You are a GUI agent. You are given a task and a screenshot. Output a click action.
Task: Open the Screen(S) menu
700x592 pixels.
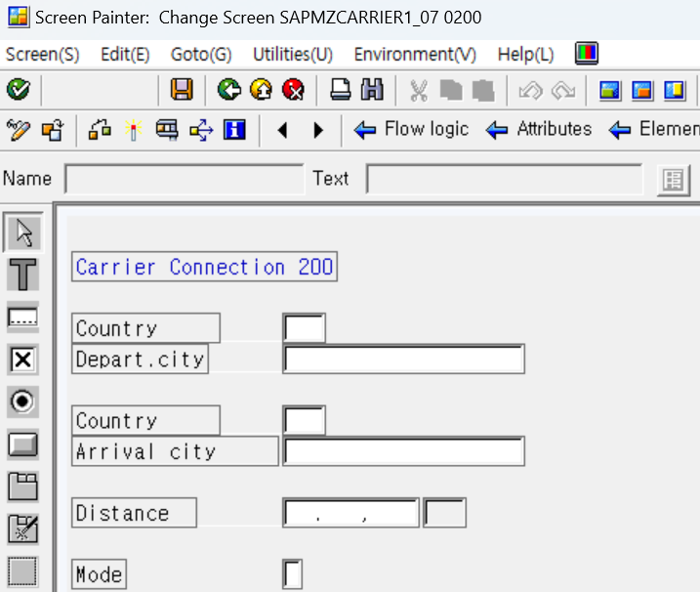coord(42,55)
